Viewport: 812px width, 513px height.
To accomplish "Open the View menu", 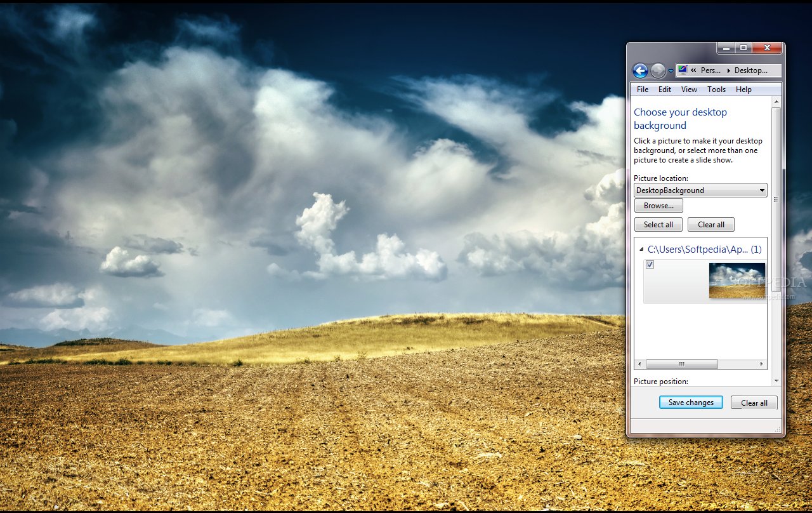I will coord(689,90).
